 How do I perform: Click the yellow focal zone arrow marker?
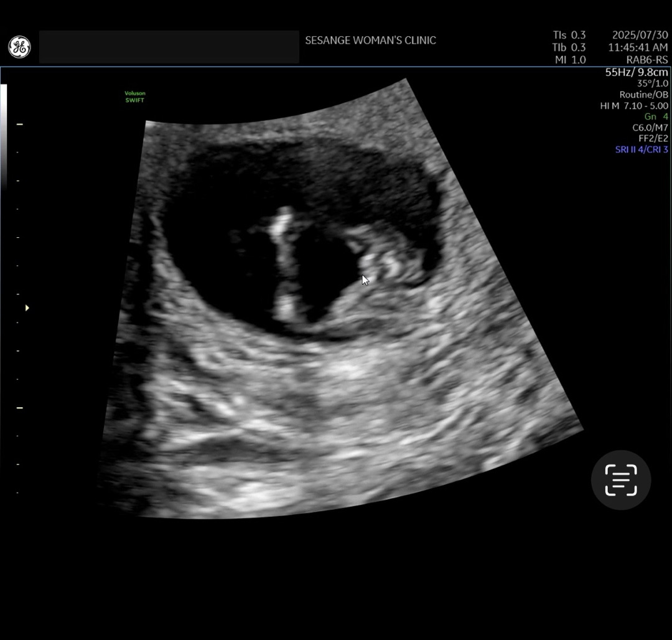pyautogui.click(x=27, y=308)
